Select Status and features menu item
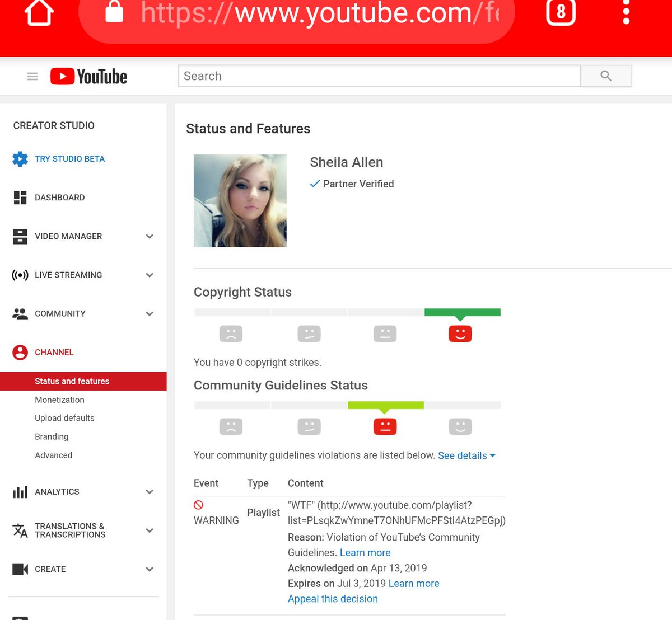This screenshot has height=620, width=672. tap(83, 381)
